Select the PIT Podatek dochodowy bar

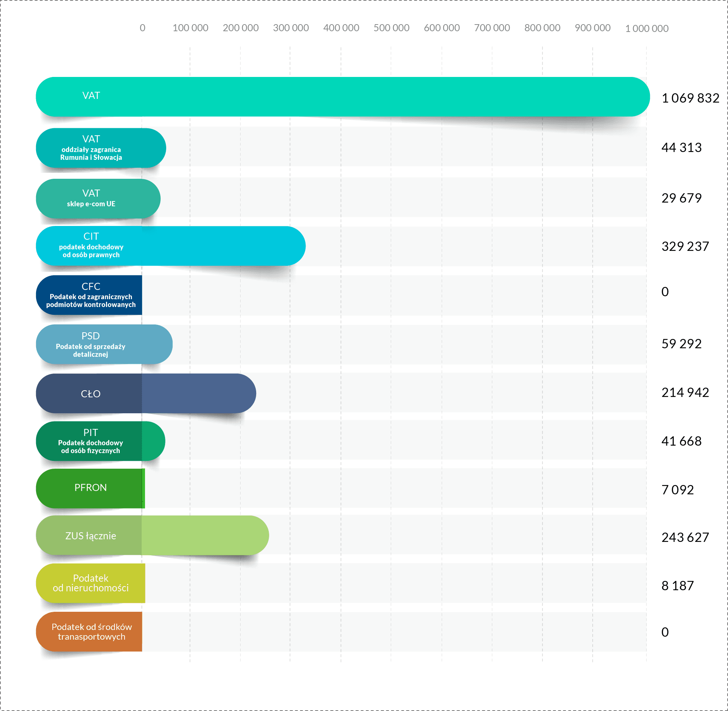pos(100,441)
